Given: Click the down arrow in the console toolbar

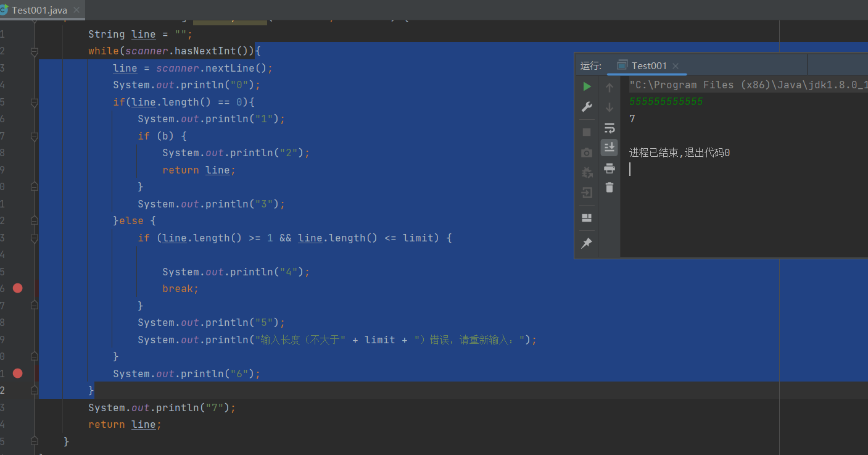Looking at the screenshot, I should (x=610, y=107).
